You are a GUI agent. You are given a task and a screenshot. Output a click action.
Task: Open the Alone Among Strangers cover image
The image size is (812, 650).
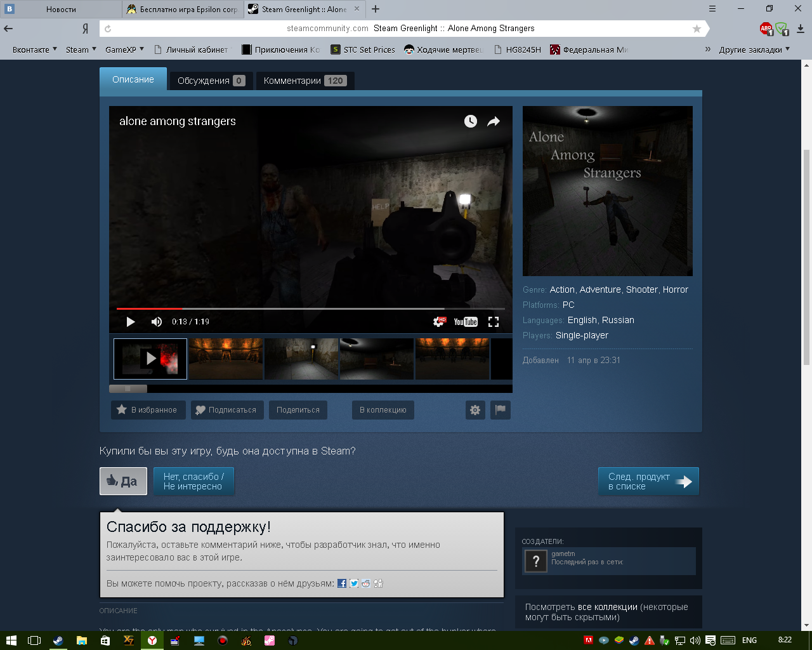(x=608, y=191)
